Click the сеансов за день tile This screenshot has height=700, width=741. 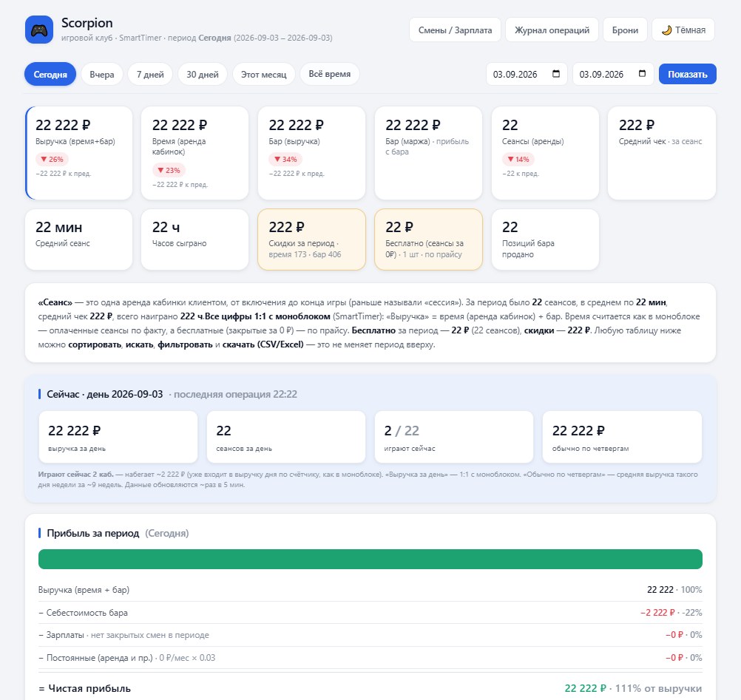286,437
